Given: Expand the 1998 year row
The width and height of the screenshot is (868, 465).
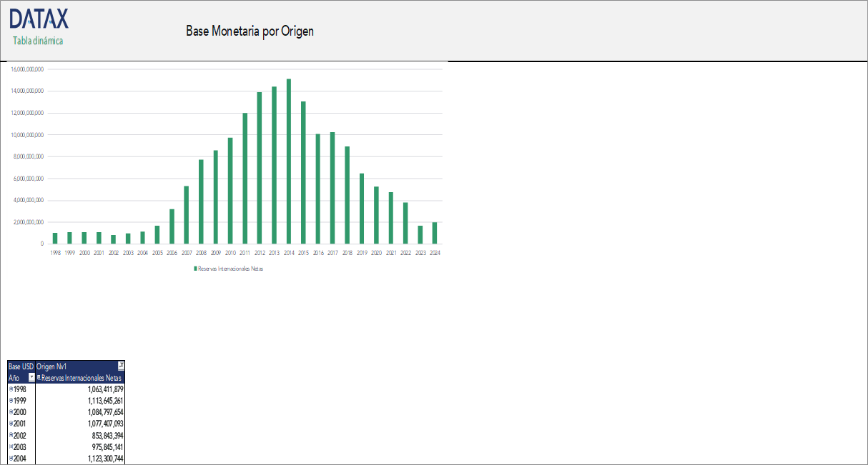Looking at the screenshot, I should [x=11, y=389].
